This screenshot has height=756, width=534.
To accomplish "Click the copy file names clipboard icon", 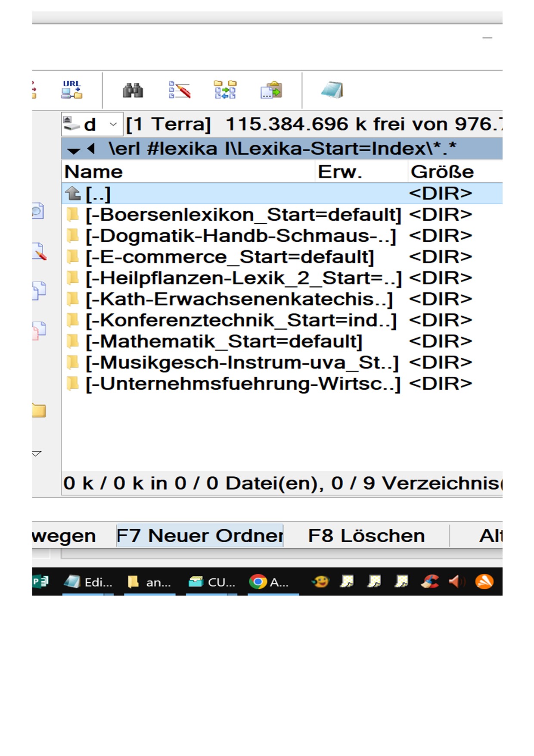I will [271, 90].
